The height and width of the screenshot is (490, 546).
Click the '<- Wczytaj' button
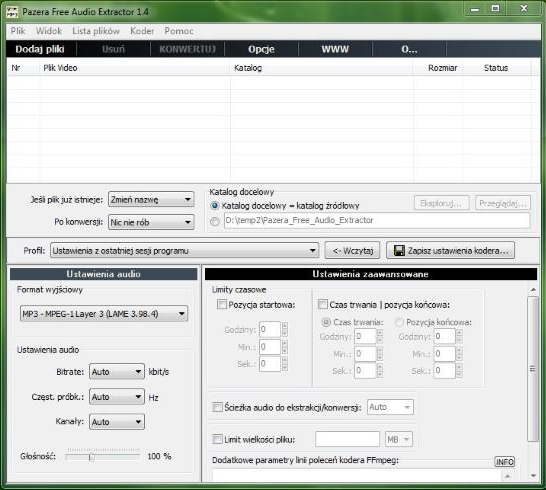point(352,250)
